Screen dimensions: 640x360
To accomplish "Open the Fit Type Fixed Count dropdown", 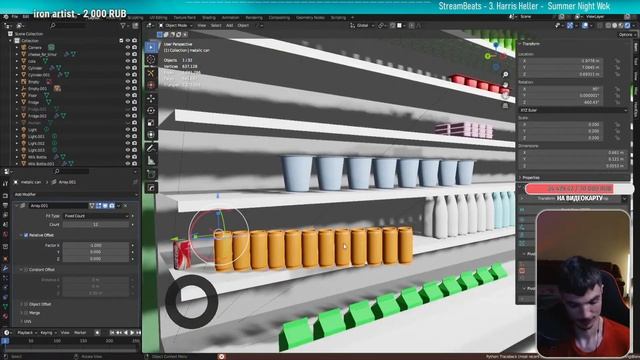I will pos(96,216).
